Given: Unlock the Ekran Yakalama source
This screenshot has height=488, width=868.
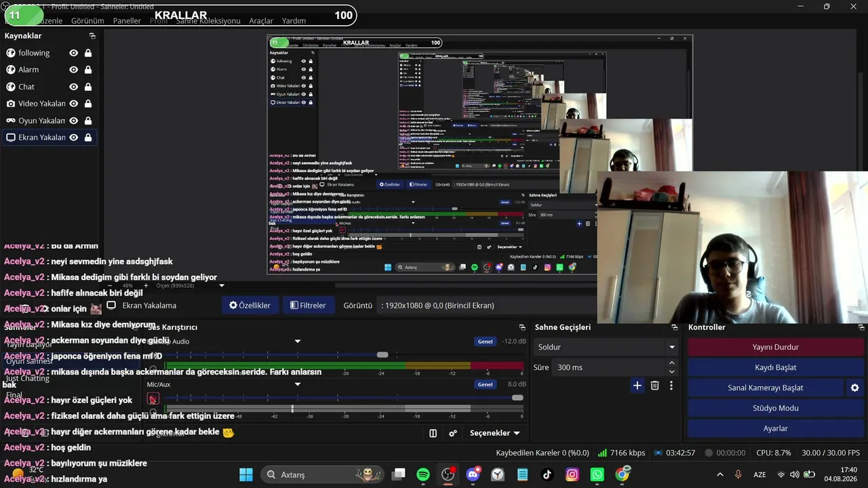Looking at the screenshot, I should point(88,138).
